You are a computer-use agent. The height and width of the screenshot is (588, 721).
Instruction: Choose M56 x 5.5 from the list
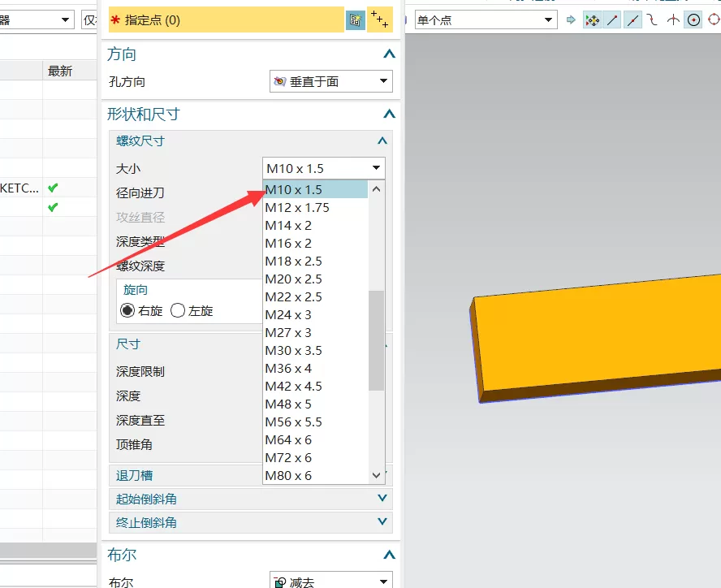pos(315,422)
